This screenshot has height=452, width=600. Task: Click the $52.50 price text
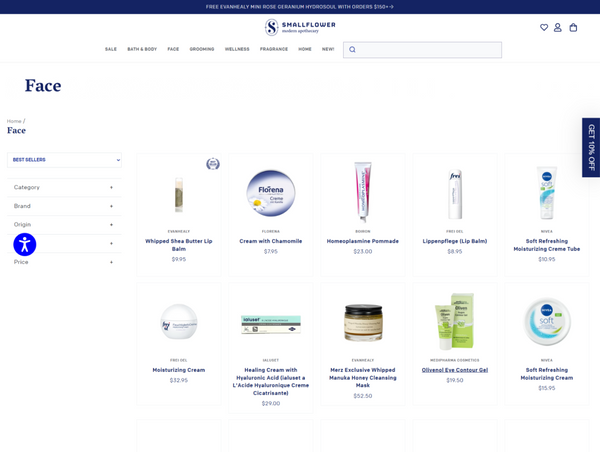click(x=363, y=396)
